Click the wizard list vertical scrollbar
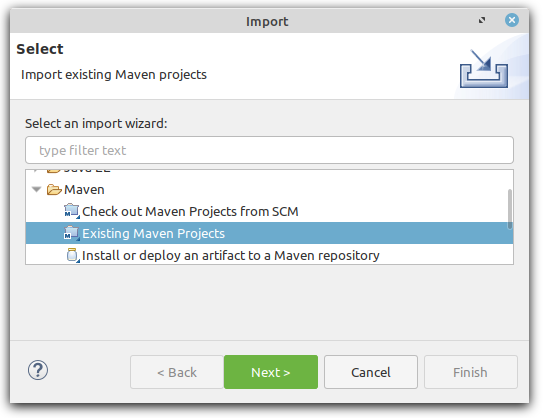Image resolution: width=543 pixels, height=418 pixels. point(510,209)
